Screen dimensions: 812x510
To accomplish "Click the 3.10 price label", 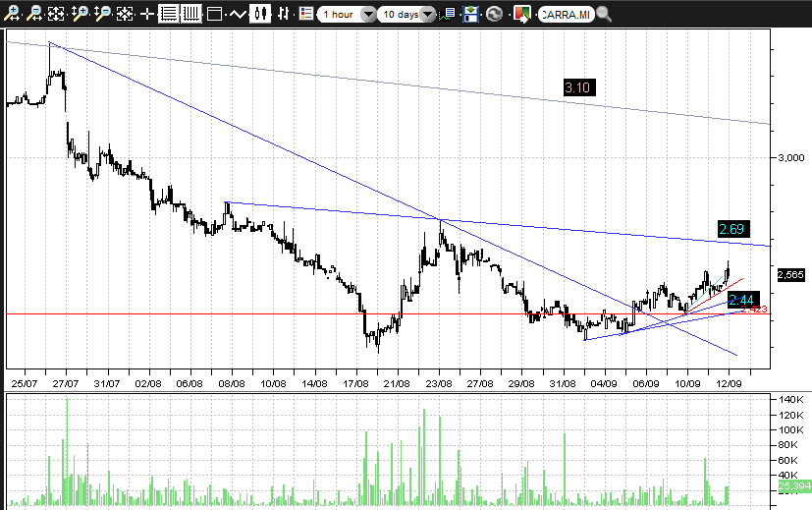I will pos(578,87).
